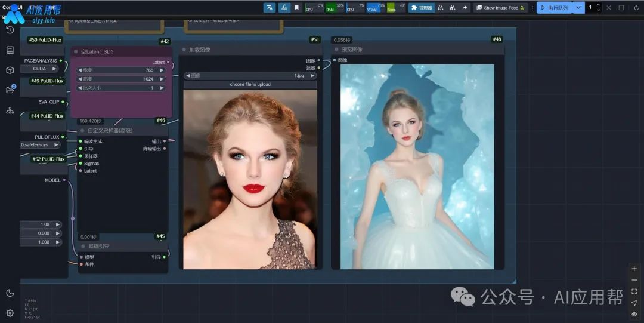Click choose file to upload button
644x323 pixels.
(250, 84)
